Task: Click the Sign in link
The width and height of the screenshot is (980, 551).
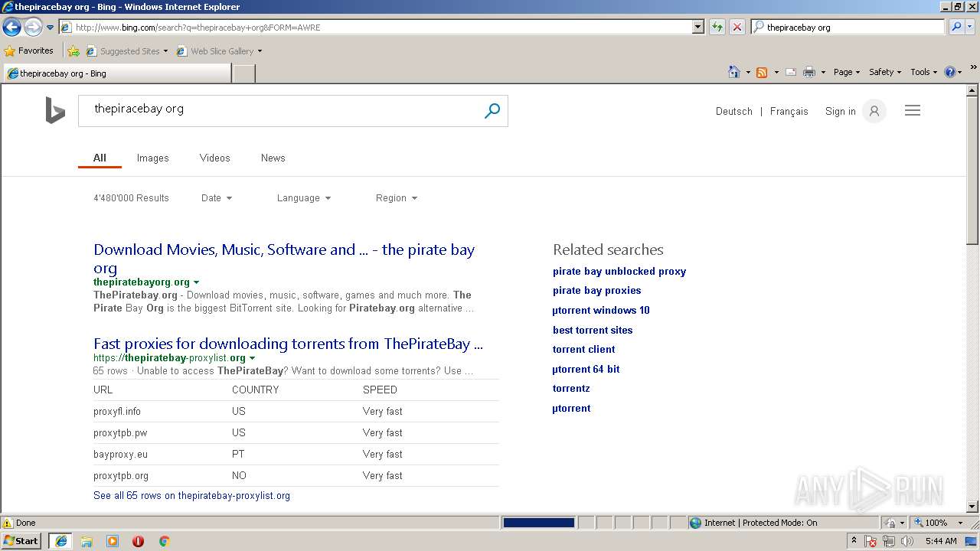Action: 840,111
